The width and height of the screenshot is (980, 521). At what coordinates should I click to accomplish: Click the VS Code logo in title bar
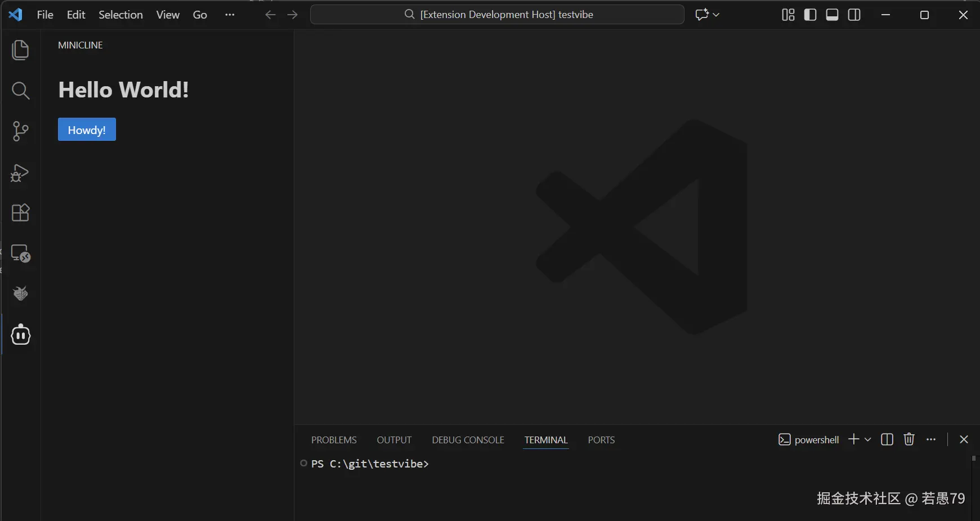(16, 15)
